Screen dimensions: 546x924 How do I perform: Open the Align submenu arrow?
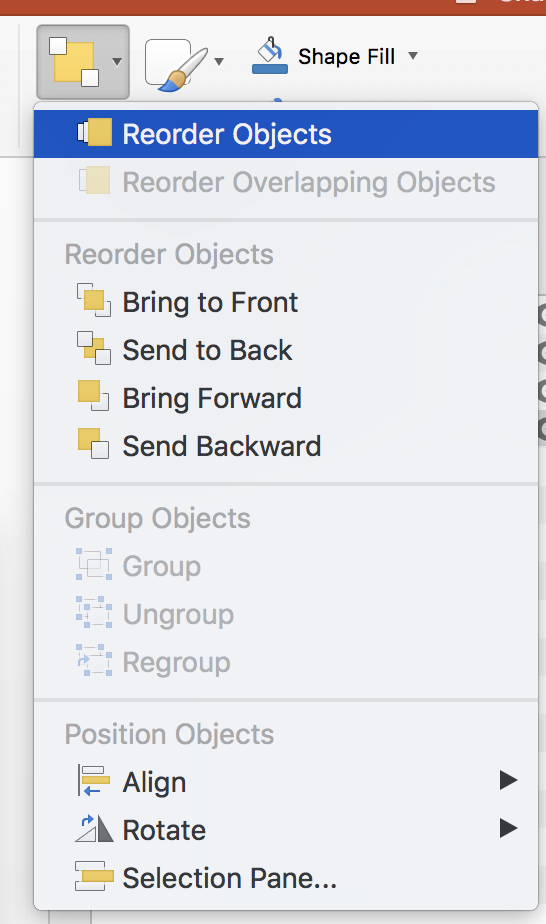point(508,780)
